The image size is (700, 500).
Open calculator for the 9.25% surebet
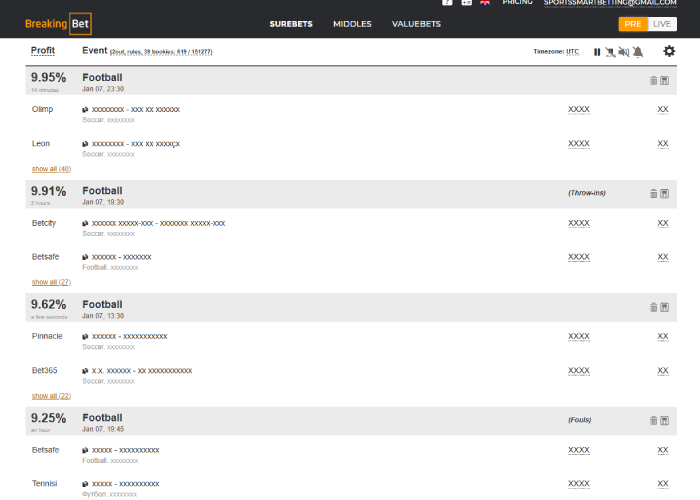[665, 421]
